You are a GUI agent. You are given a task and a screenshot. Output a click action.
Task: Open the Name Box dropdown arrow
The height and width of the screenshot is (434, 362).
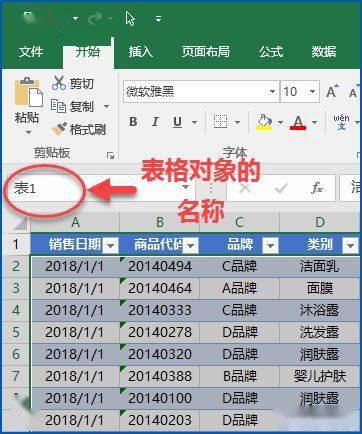186,188
